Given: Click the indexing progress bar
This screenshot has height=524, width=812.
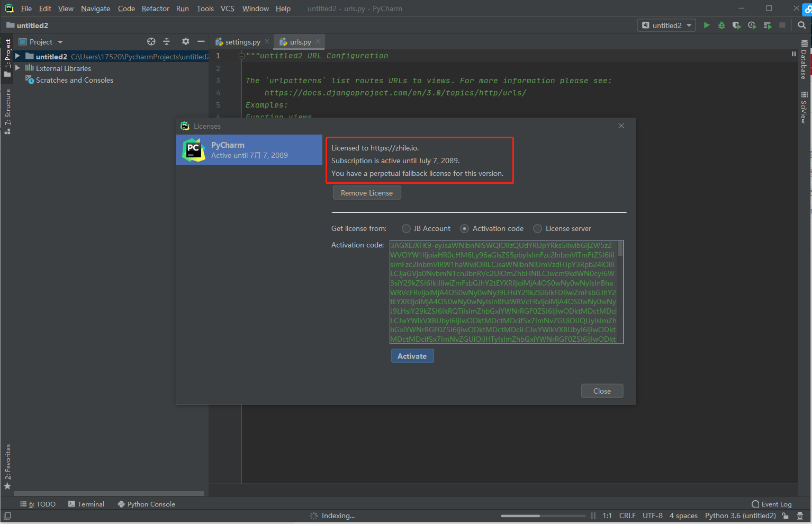Looking at the screenshot, I should click(543, 516).
